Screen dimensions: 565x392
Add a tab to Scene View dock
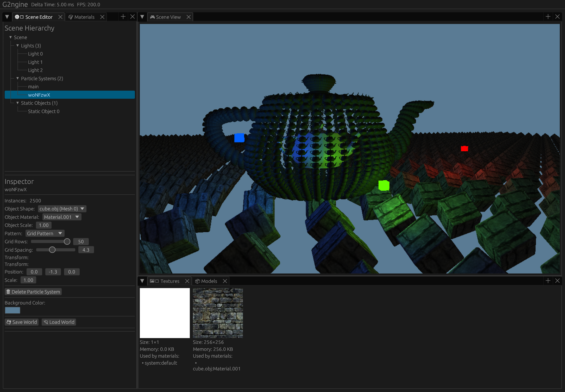[548, 17]
